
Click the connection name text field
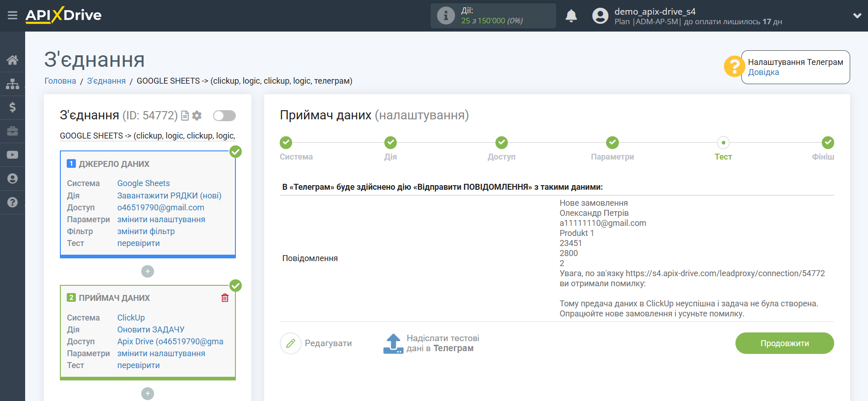coord(148,136)
